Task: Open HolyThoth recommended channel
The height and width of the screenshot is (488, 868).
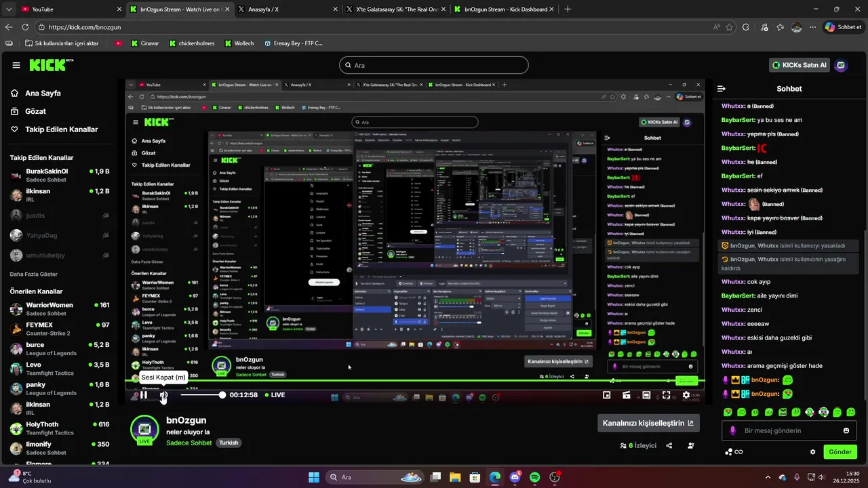Action: point(60,428)
